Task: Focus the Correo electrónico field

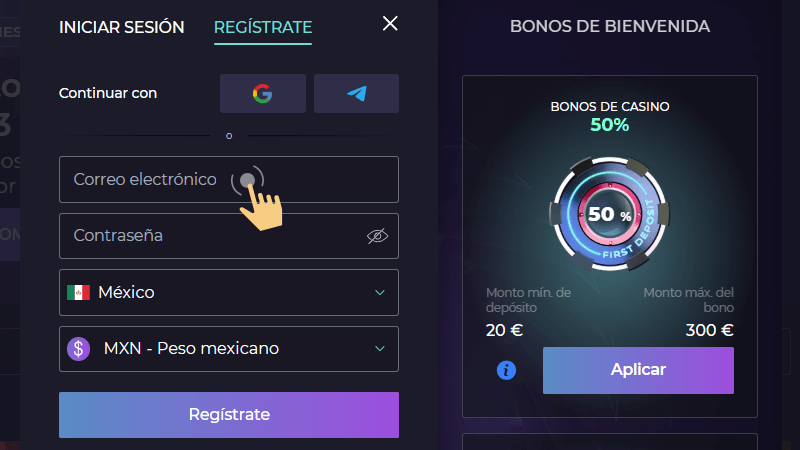Action: pyautogui.click(x=150, y=180)
